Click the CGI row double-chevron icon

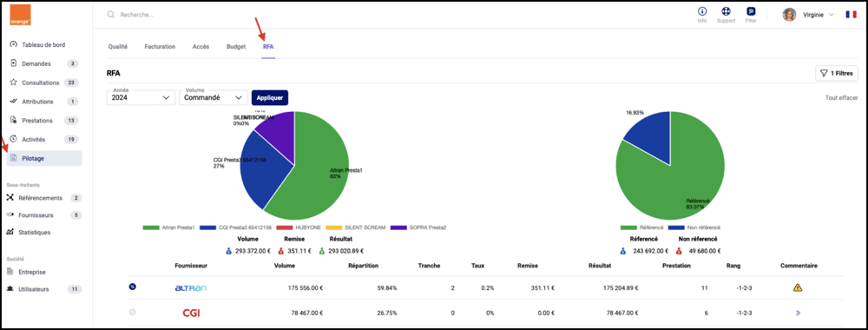coord(798,313)
